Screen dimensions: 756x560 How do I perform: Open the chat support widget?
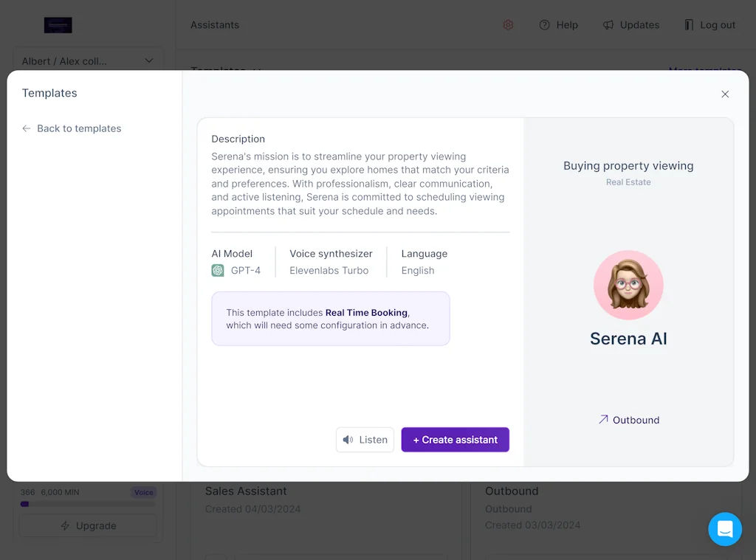coord(724,529)
